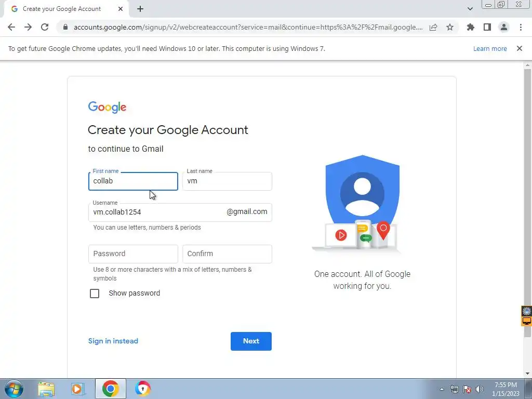Dismiss the Windows 7 update notice

tap(520, 48)
